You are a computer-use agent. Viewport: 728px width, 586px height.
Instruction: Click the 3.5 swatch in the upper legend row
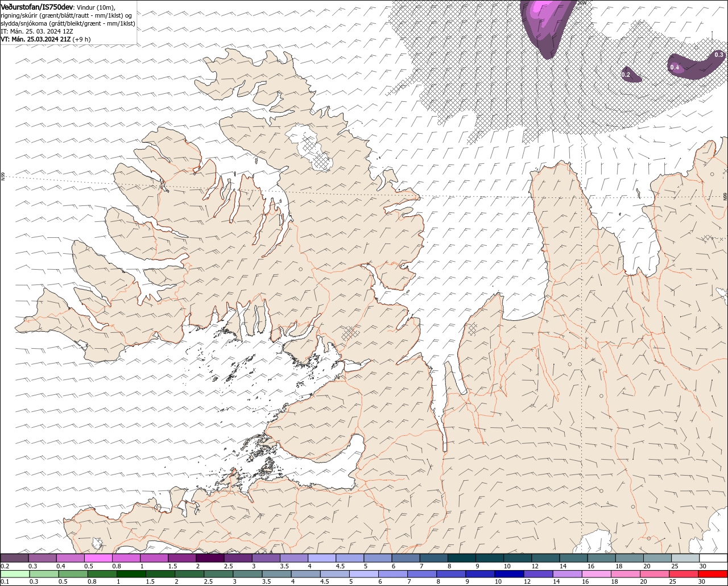tap(293, 558)
